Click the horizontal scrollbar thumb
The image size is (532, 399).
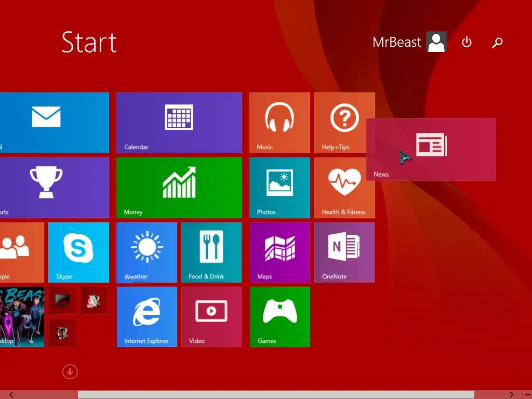276,395
